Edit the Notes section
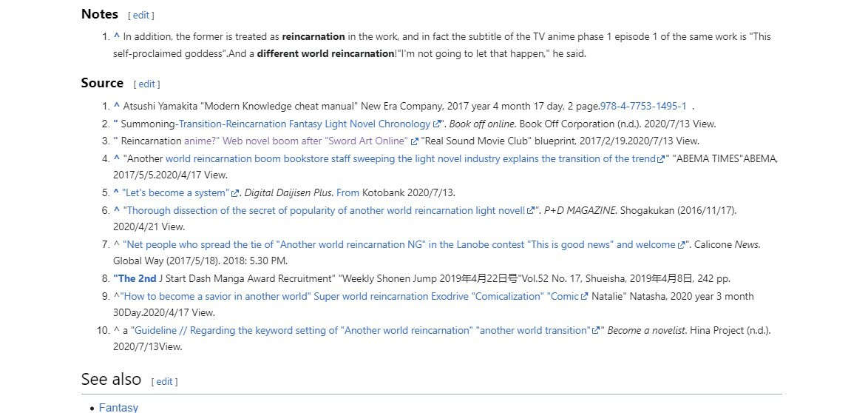868x413 pixels. 140,15
